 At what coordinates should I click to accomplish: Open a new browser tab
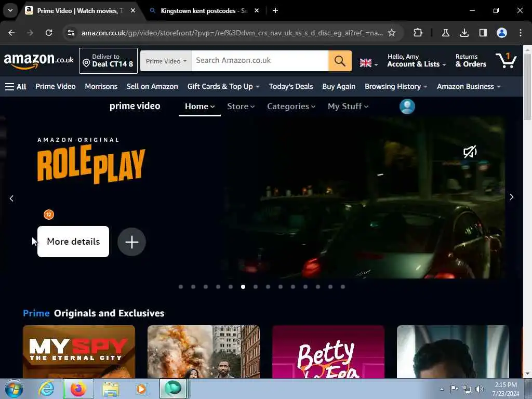tap(275, 11)
